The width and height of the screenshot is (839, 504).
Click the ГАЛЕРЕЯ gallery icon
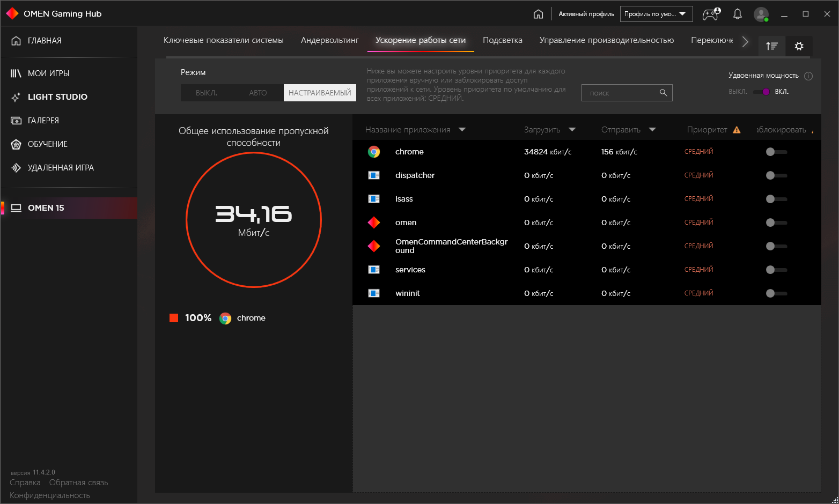[16, 121]
